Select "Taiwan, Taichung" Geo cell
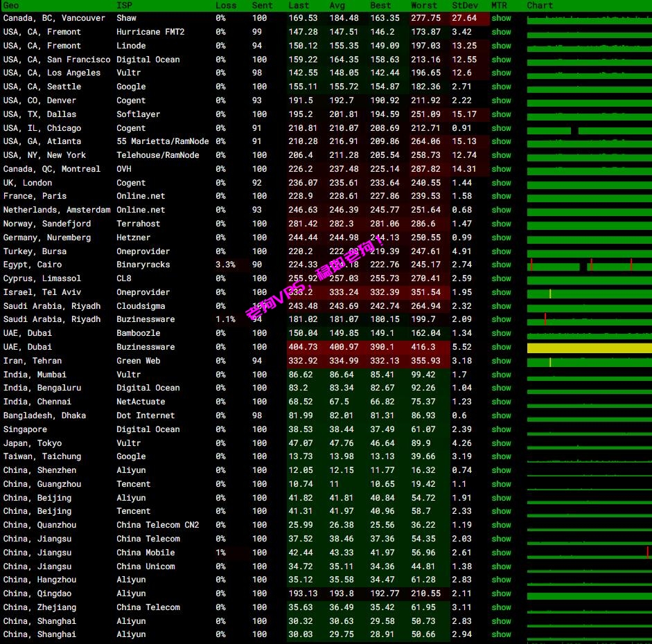The height and width of the screenshot is (644, 652). [42, 456]
